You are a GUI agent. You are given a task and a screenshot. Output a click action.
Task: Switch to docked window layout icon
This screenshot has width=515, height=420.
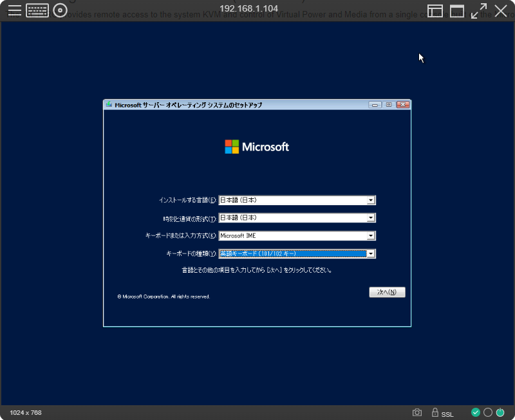pos(435,11)
